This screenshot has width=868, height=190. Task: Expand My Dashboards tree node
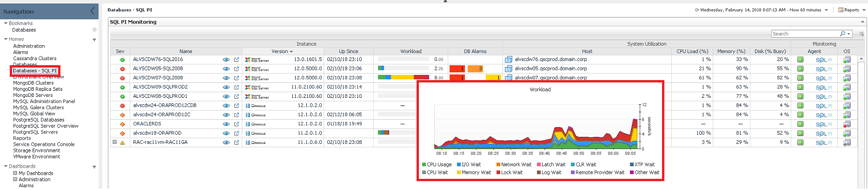15,173
